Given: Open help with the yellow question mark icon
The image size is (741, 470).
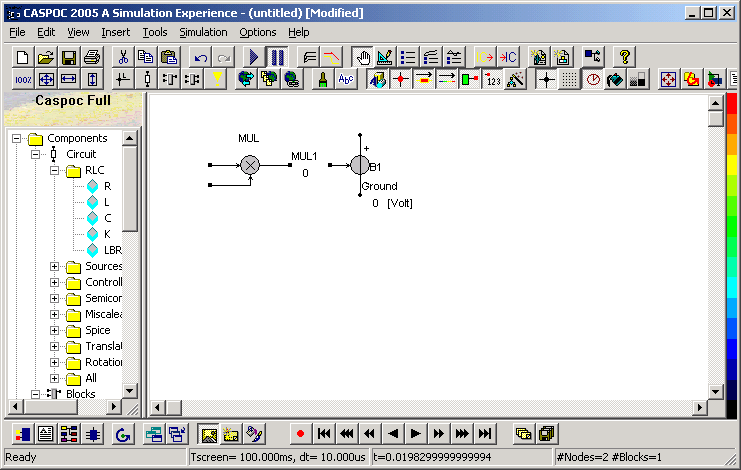Looking at the screenshot, I should [624, 57].
